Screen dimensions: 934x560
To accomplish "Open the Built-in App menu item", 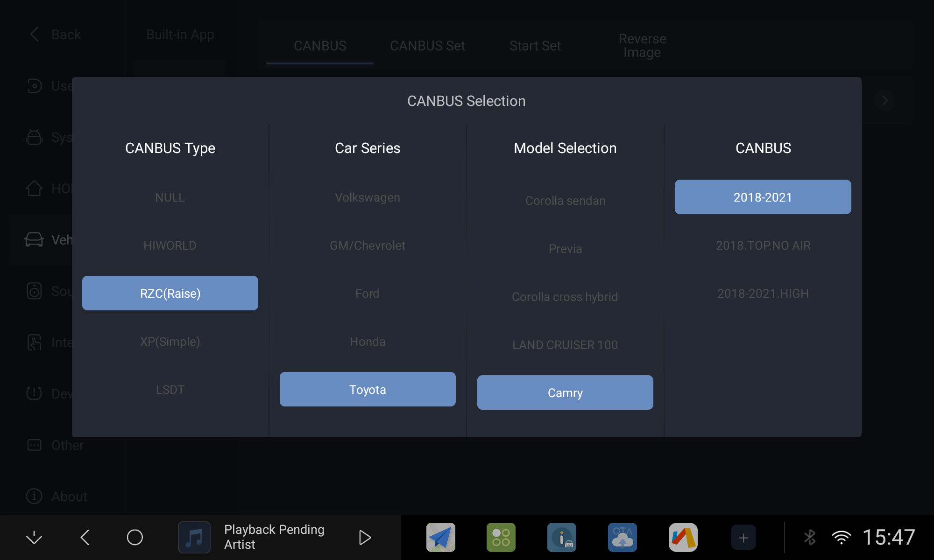I will [180, 35].
